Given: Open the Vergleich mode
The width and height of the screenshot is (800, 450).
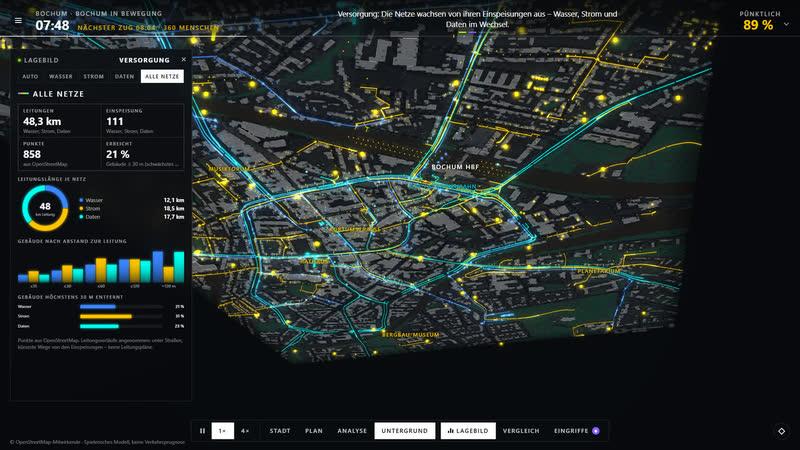Looking at the screenshot, I should pyautogui.click(x=521, y=431).
